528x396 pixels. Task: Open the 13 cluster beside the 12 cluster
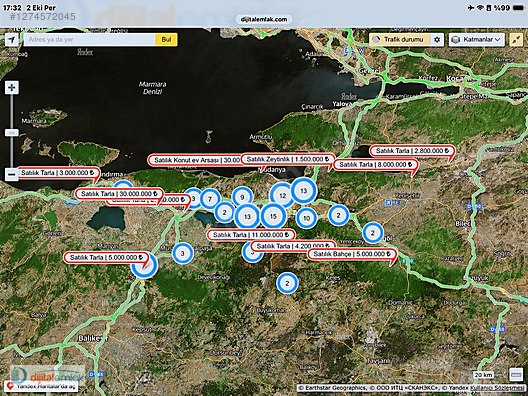click(x=304, y=191)
